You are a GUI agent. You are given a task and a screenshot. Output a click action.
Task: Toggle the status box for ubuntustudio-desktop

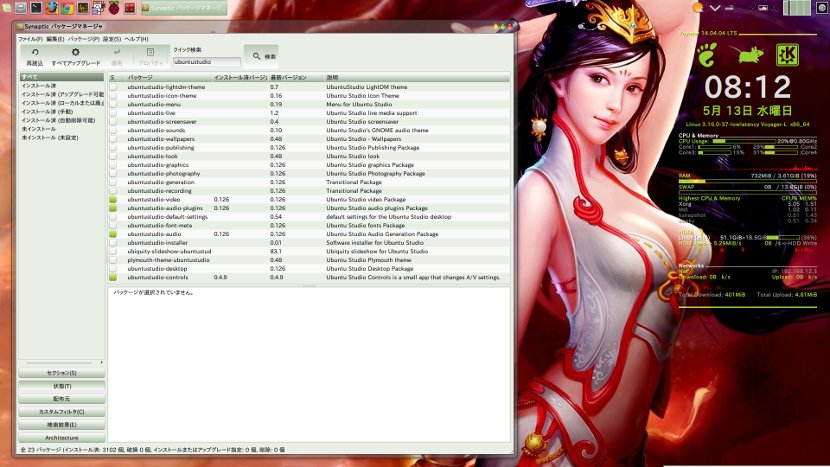(x=113, y=269)
